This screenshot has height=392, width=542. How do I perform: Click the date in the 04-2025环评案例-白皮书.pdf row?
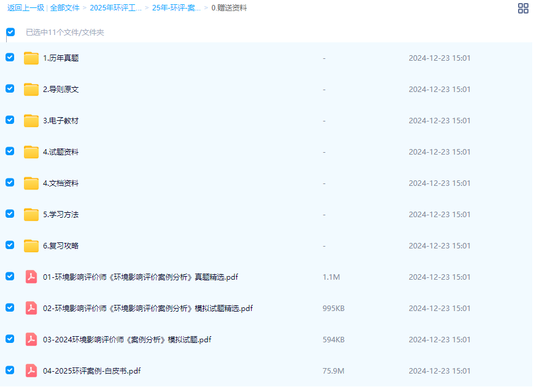pyautogui.click(x=439, y=371)
